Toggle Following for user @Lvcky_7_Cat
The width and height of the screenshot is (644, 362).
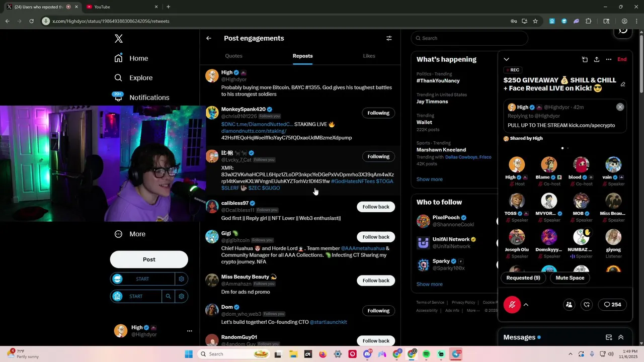[378, 156]
